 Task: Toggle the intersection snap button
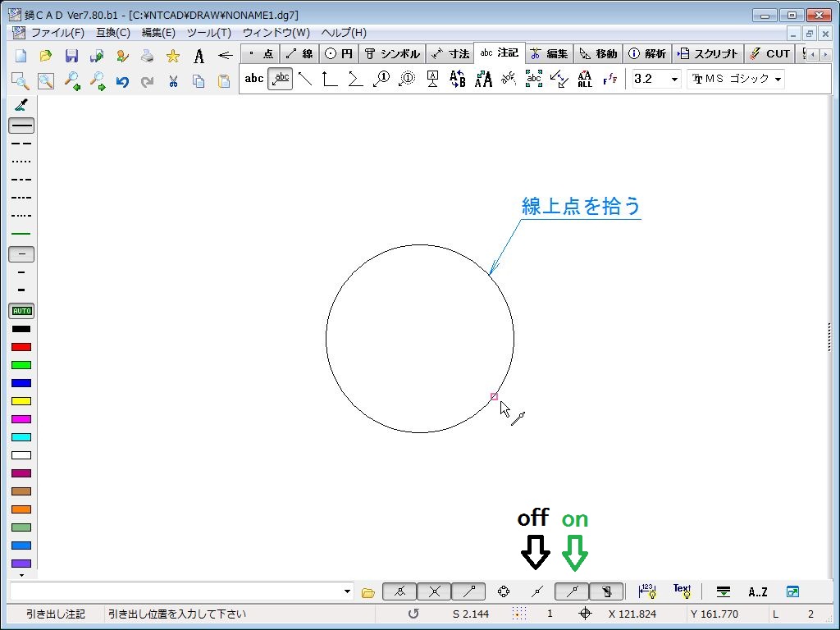[434, 591]
